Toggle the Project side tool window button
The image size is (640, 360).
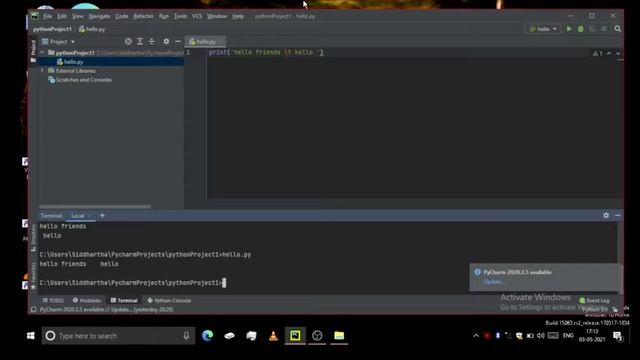click(33, 51)
